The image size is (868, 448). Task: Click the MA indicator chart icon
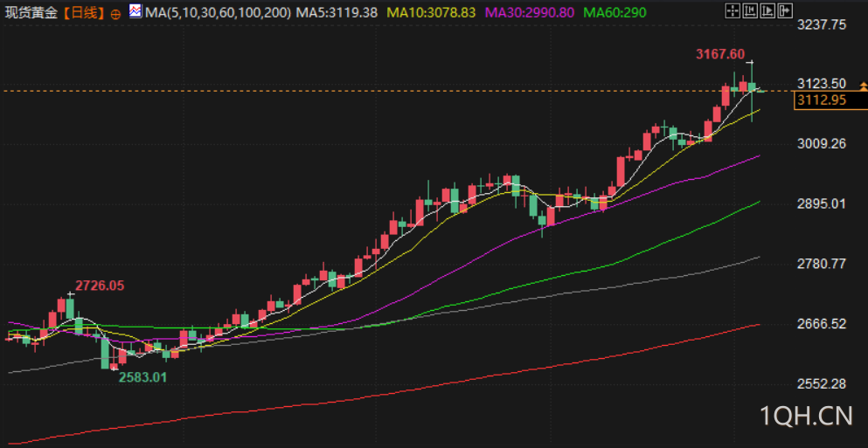(135, 11)
